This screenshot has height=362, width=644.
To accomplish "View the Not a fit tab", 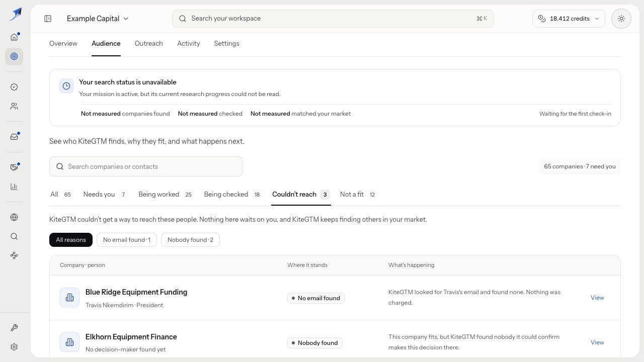I will point(358,195).
